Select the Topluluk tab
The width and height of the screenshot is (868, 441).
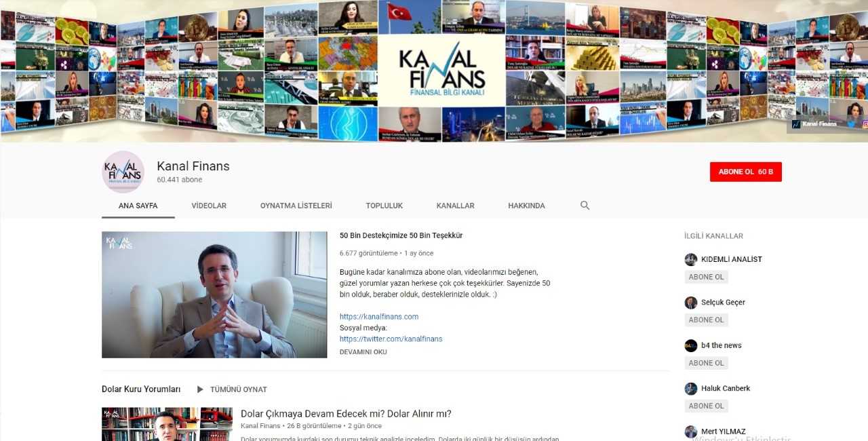(x=384, y=206)
